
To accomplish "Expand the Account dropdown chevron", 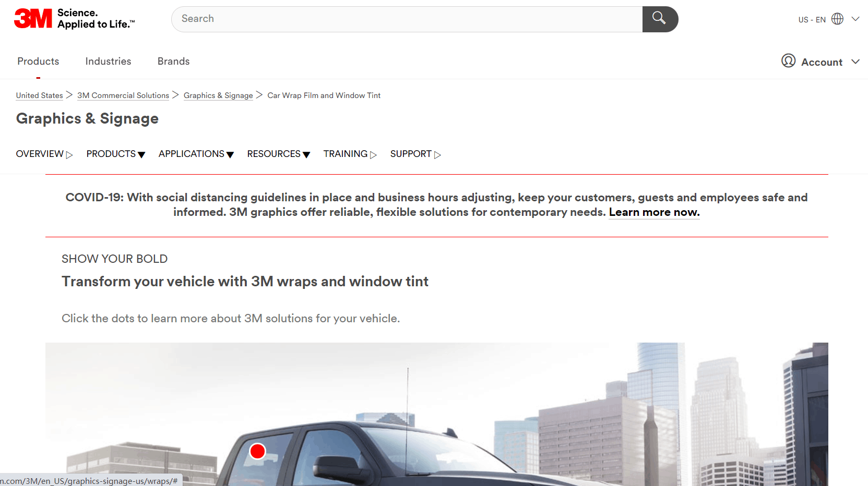I will [855, 62].
